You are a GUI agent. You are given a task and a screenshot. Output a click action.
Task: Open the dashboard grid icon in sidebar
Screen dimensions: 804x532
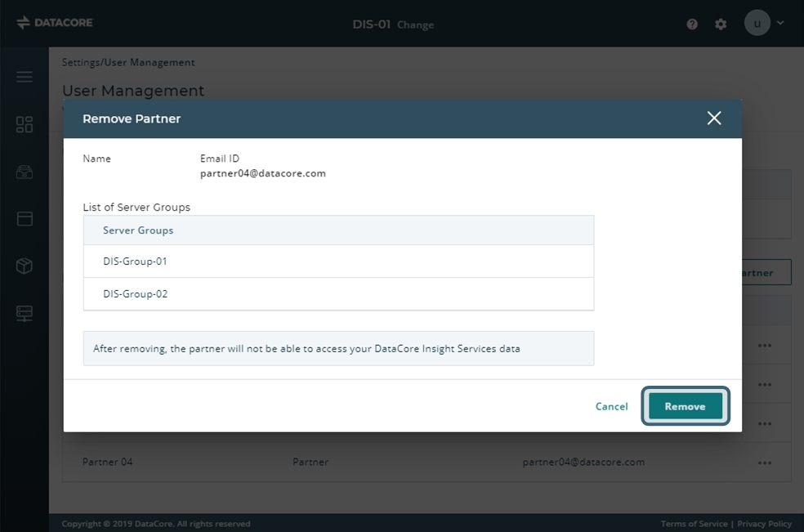[x=24, y=124]
